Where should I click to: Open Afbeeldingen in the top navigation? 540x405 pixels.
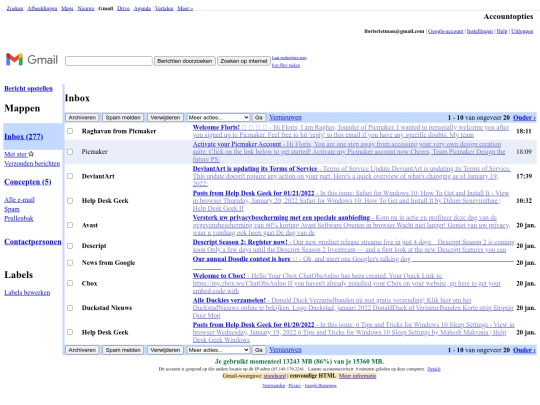pos(42,8)
